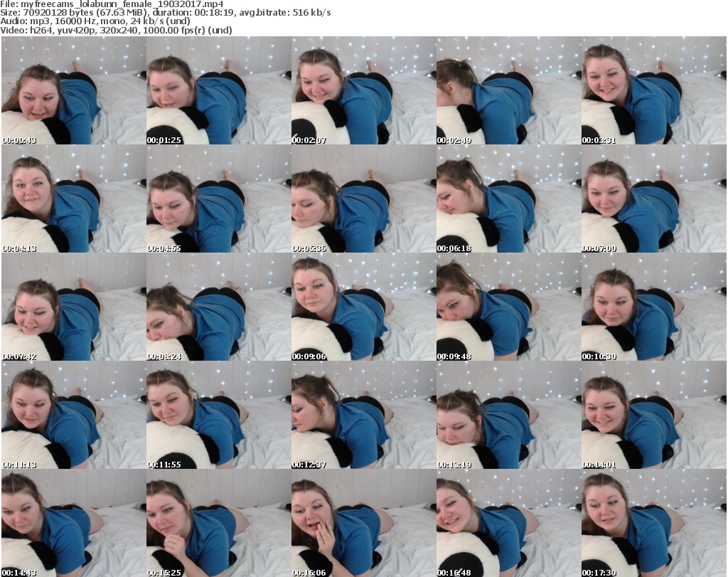Select the thumbnail timestamped 00:14:43
Image resolution: width=728 pixels, height=577 pixels.
tap(74, 523)
